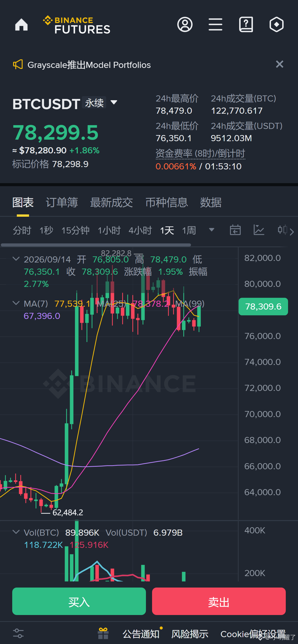Open the help guide book icon
298x644 pixels.
click(246, 25)
